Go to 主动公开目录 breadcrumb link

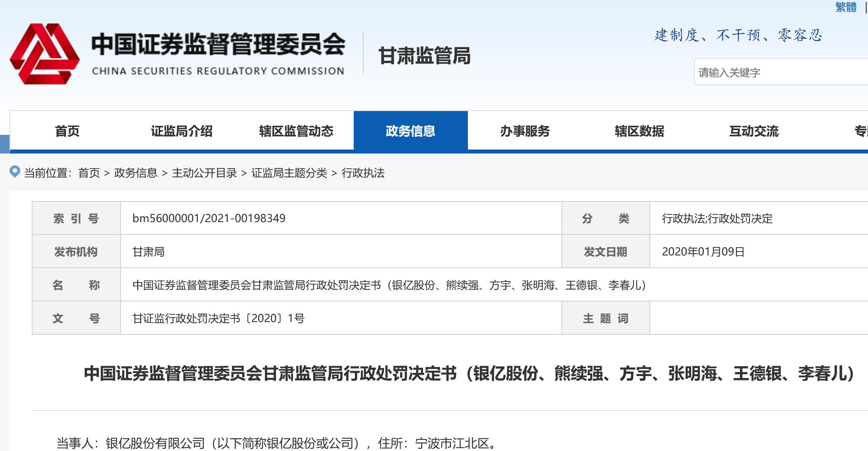coord(204,173)
